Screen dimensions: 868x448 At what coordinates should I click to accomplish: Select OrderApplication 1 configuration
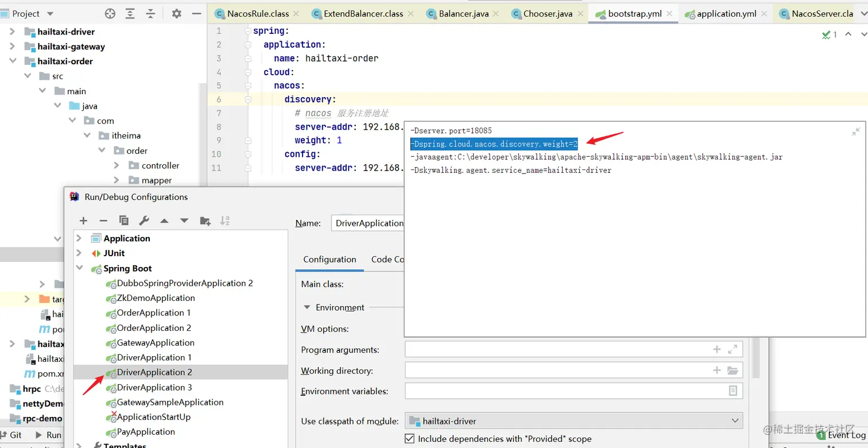tap(154, 313)
